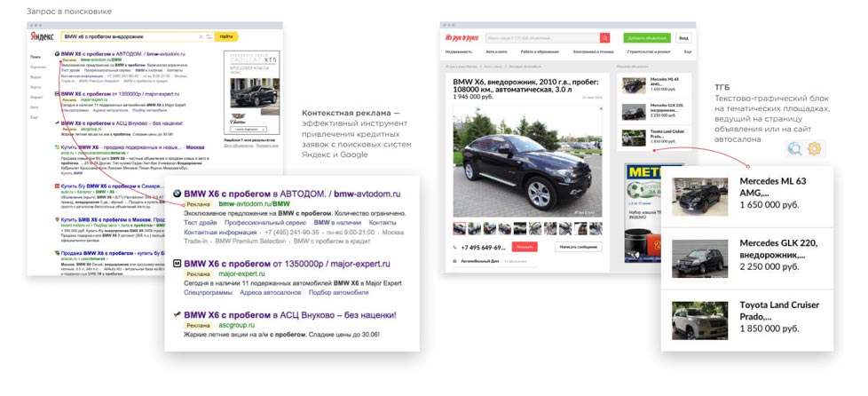Click the red search magnifier button
868x396 pixels.
click(x=604, y=38)
